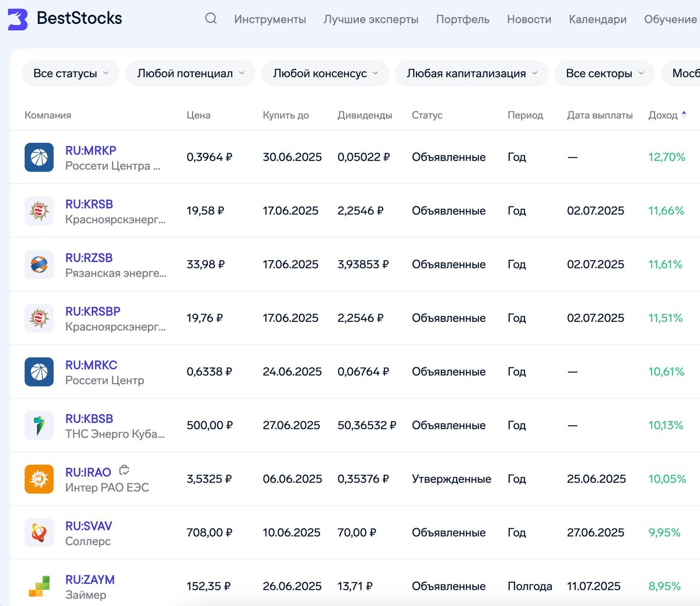The image size is (700, 606).
Task: Sort by the Статус column header
Action: pos(427,115)
